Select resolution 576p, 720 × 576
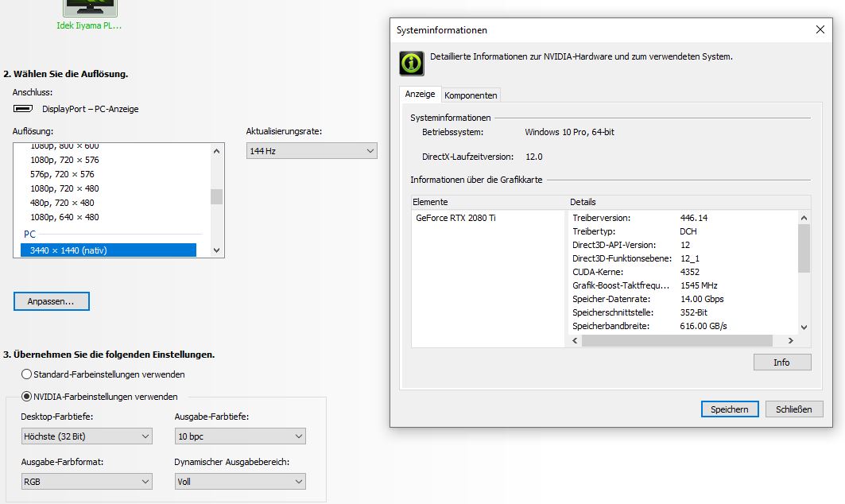The width and height of the screenshot is (845, 504). click(x=62, y=174)
